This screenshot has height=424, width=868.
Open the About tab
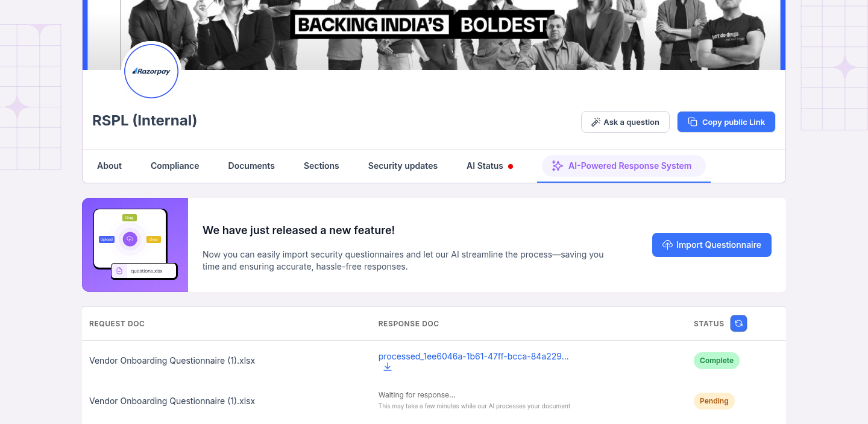click(x=109, y=166)
